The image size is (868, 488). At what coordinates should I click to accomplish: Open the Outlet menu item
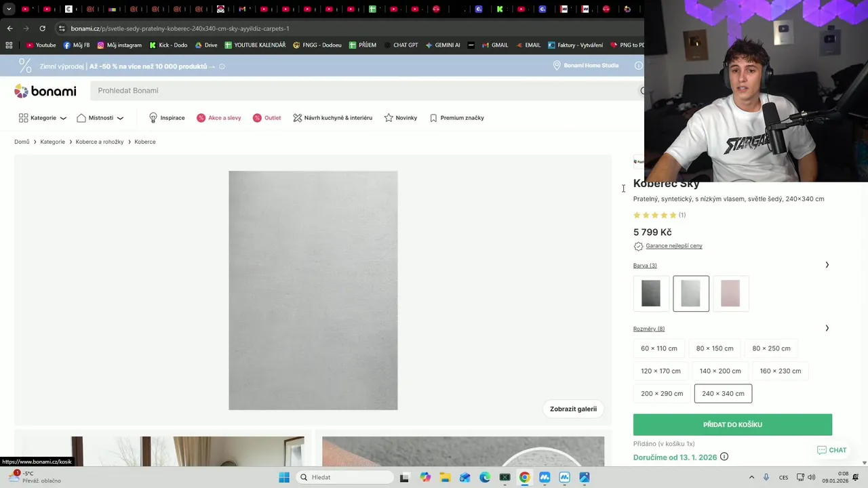tap(267, 118)
